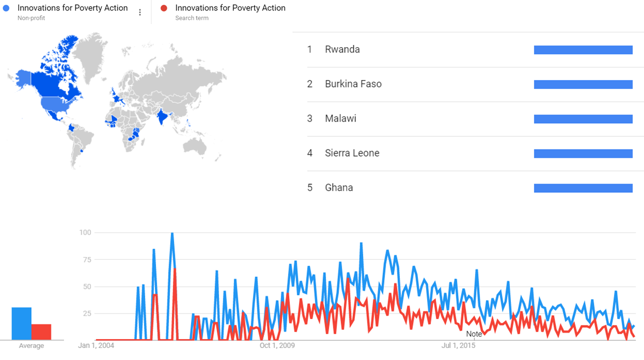Click the Jul 1, 2015 axis label
Image resolution: width=644 pixels, height=360 pixels.
click(x=459, y=345)
